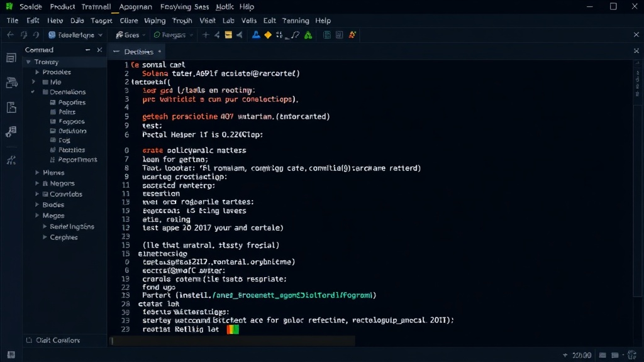This screenshot has width=644, height=362.
Task: Open the 'Tdaelletone' dropdown
Action: pos(75,35)
